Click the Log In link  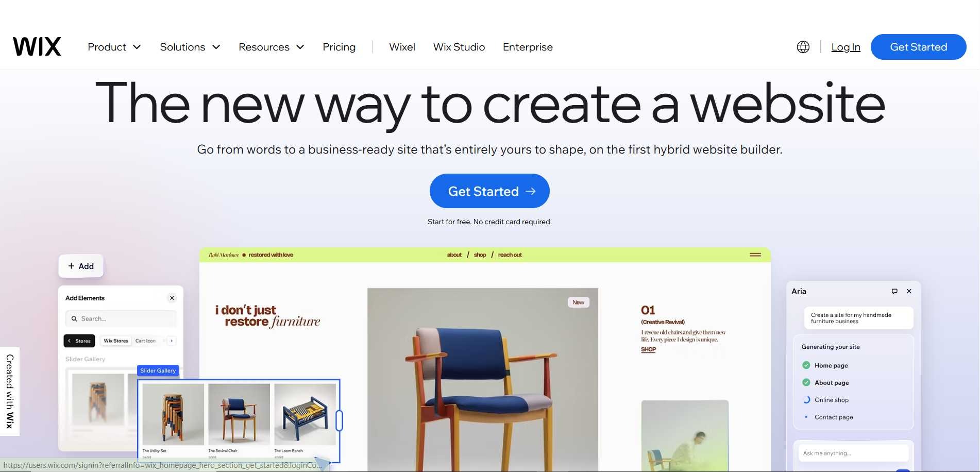click(846, 47)
